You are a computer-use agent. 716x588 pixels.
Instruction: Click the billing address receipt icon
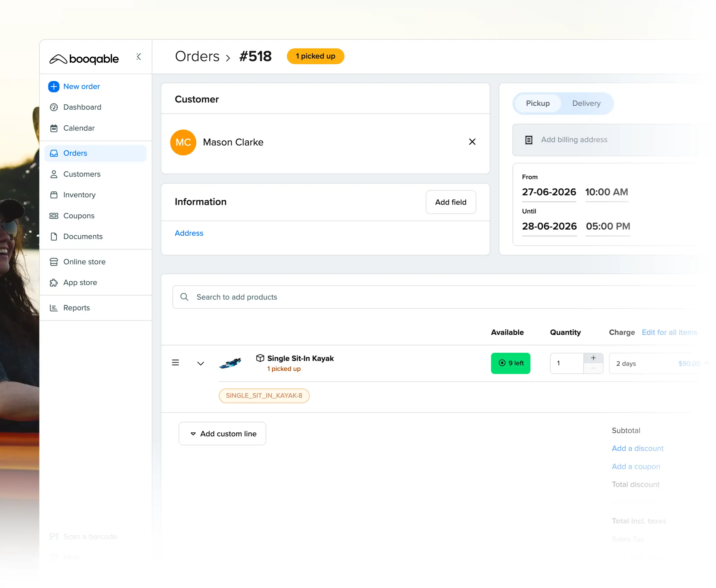pyautogui.click(x=528, y=140)
